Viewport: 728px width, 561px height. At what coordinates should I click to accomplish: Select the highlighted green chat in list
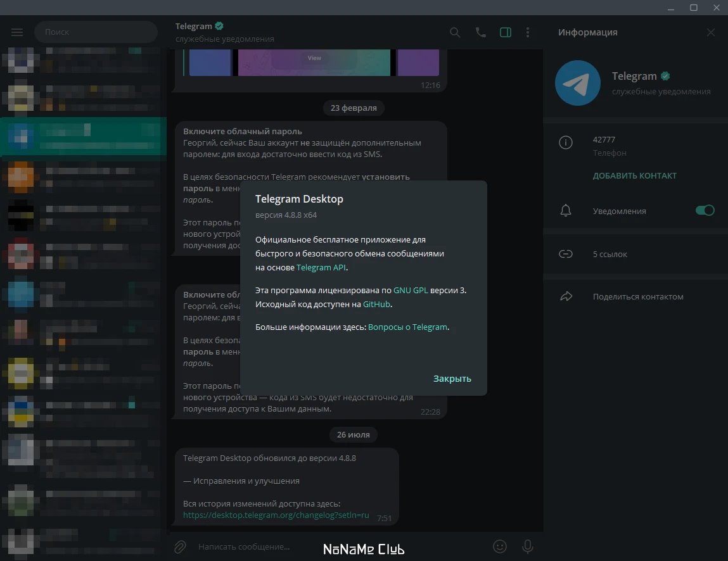click(x=84, y=136)
